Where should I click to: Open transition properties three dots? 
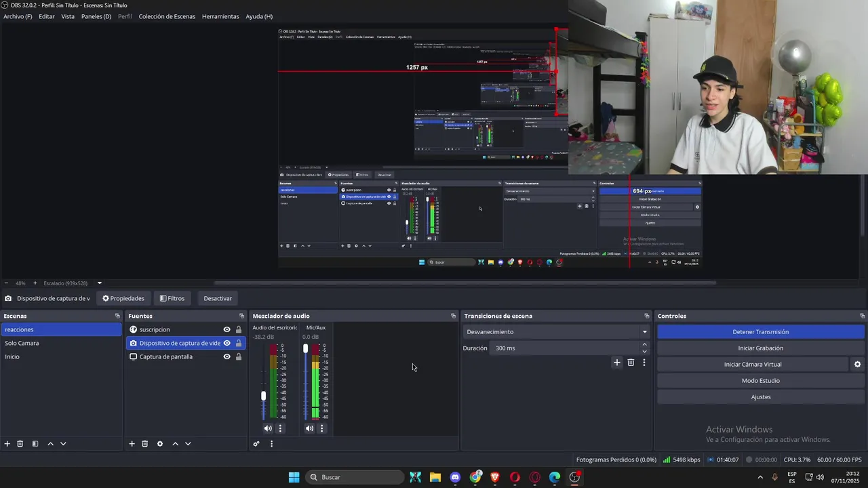[x=644, y=363]
